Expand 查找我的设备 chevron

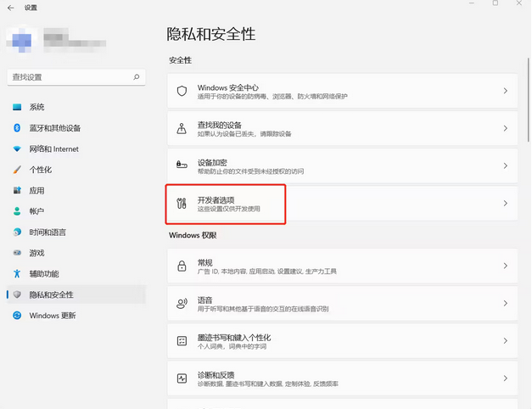[x=505, y=128]
